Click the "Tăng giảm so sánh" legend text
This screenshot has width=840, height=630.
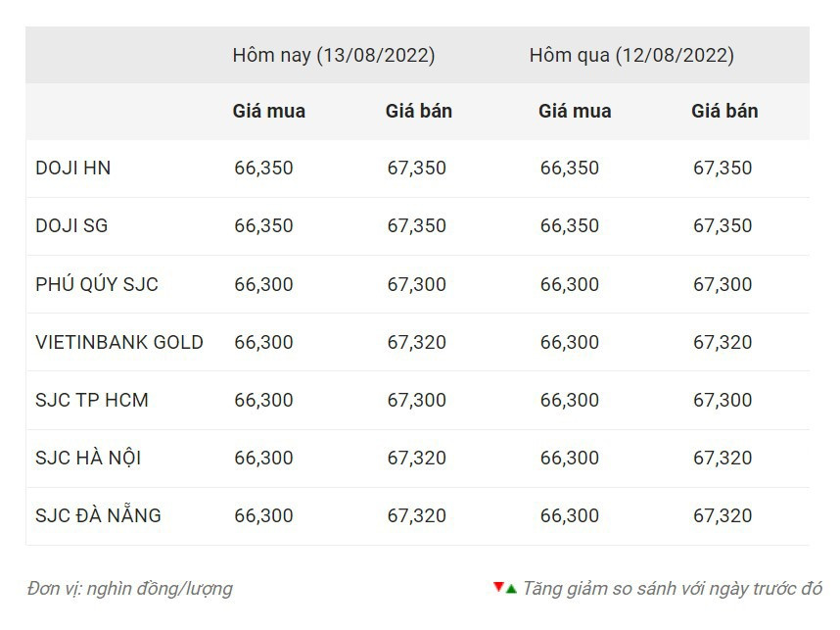[x=672, y=589]
